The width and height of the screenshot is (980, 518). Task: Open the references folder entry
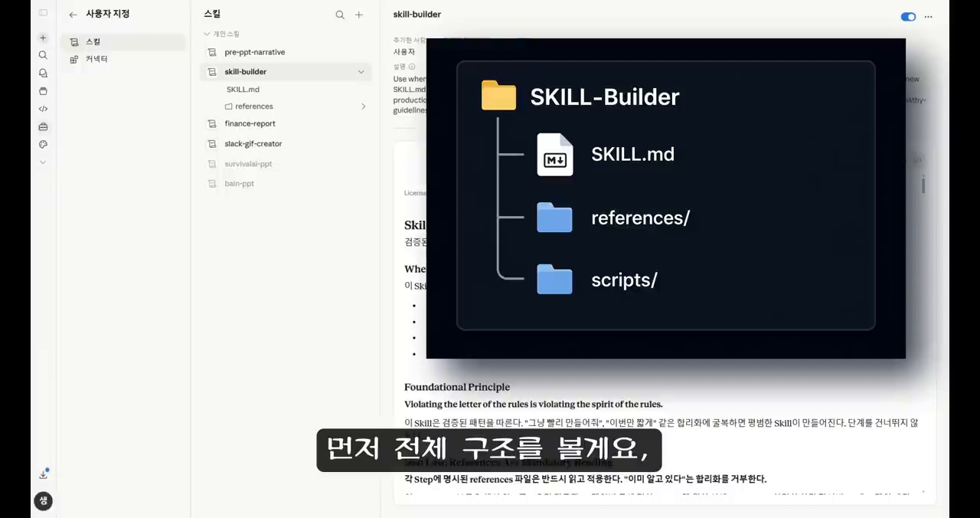[x=249, y=107]
